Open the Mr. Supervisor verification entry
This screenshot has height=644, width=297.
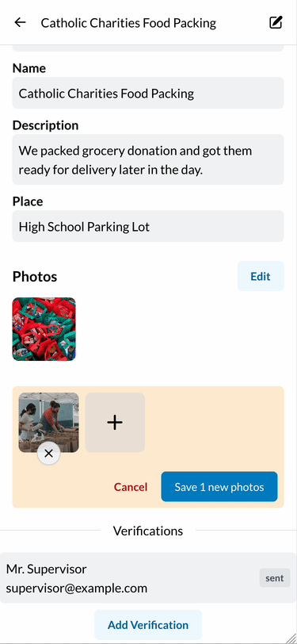point(148,578)
